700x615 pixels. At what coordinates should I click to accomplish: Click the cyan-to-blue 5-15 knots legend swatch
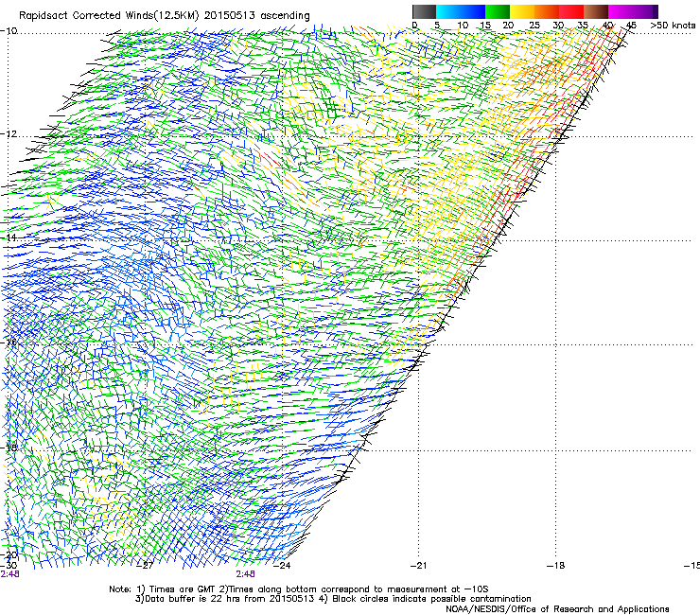click(461, 11)
